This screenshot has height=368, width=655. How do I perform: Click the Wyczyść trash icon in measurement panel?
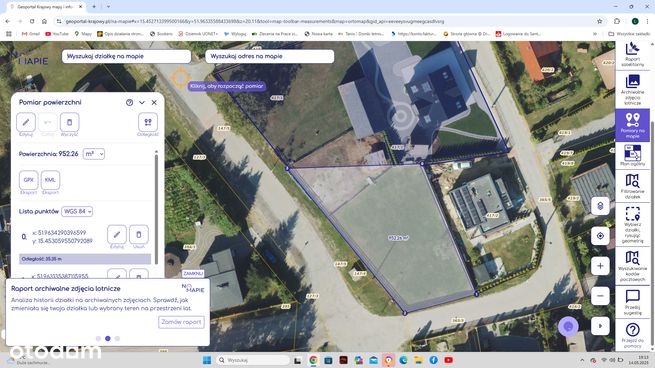point(69,122)
